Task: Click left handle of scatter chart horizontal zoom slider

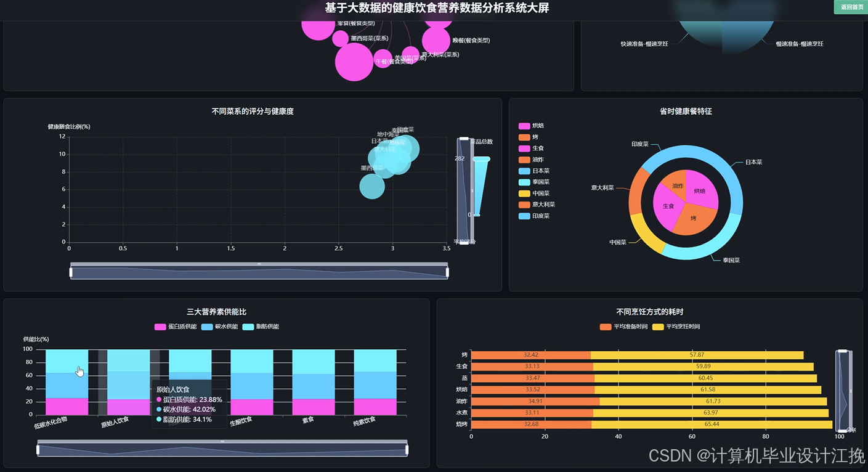Action: [71, 272]
